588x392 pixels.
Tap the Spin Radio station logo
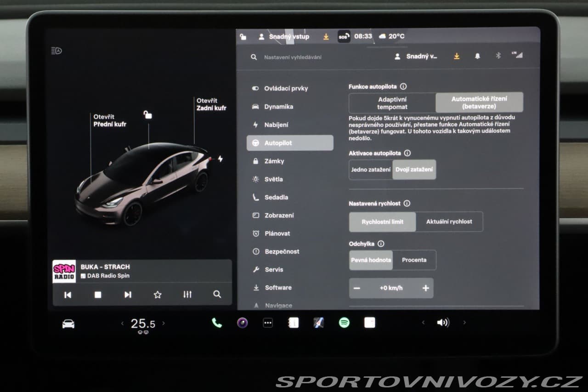(x=64, y=271)
